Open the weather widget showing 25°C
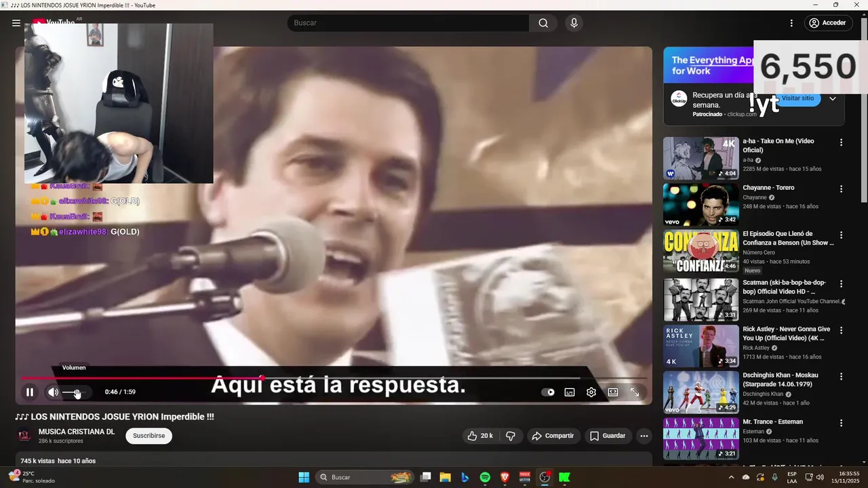 point(31,477)
